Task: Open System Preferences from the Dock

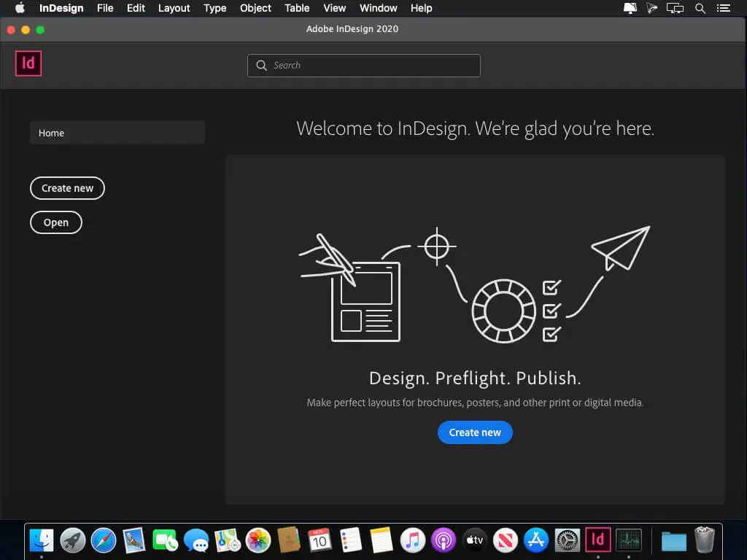Action: tap(567, 540)
